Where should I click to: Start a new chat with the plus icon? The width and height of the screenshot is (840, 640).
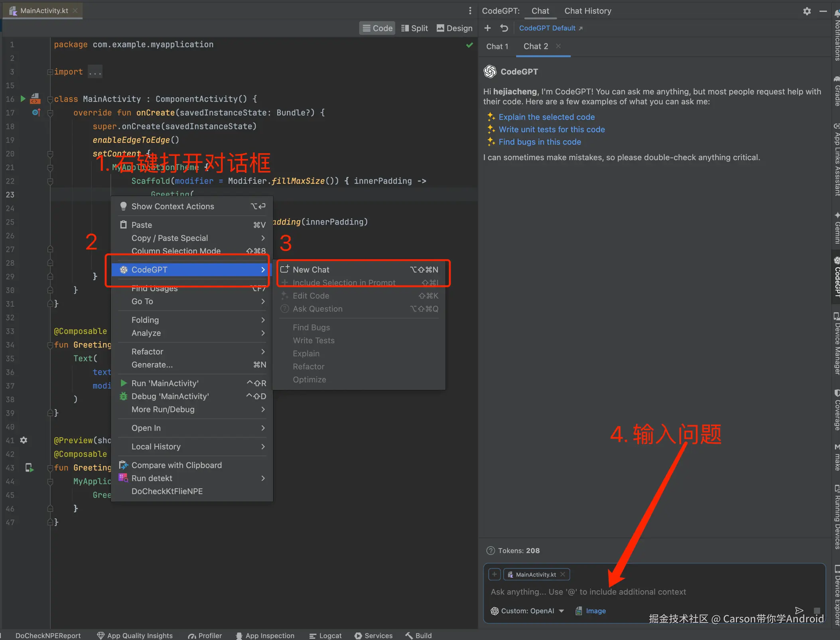pos(487,28)
